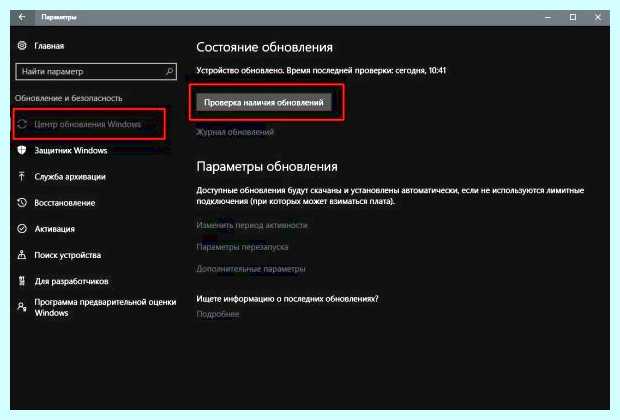Open Журнал обновлений link
Viewport: 620px width, 420px height.
pyautogui.click(x=235, y=132)
